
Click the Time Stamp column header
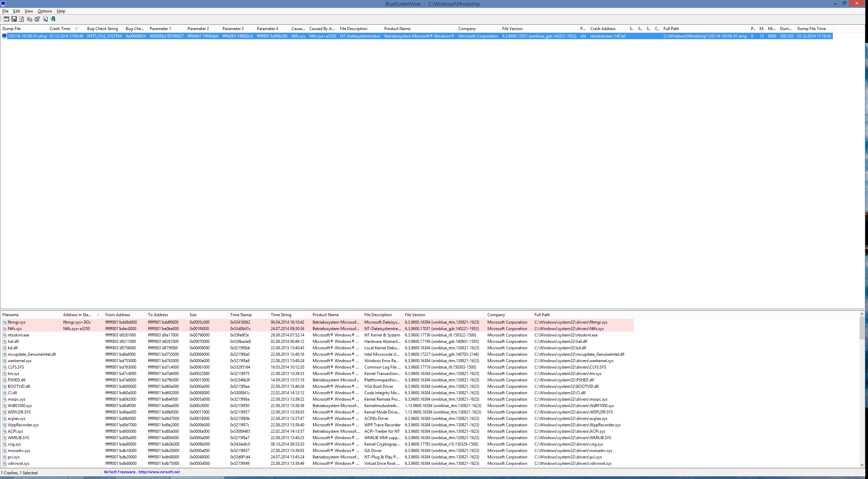(x=241, y=315)
